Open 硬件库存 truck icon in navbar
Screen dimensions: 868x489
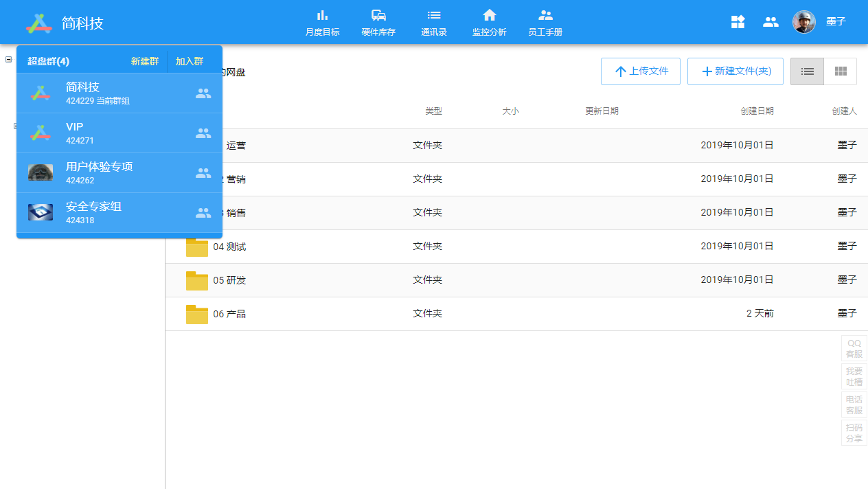click(x=378, y=16)
